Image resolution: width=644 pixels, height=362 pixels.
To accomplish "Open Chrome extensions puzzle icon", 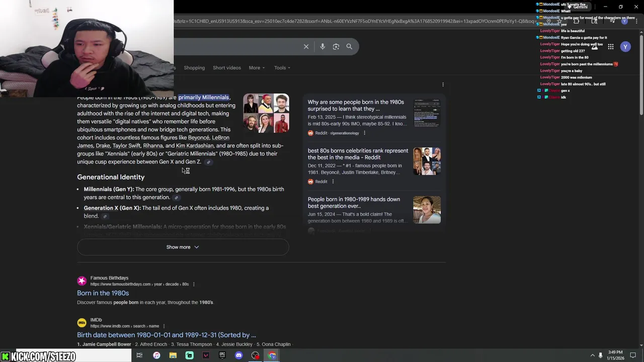I will pos(576,21).
